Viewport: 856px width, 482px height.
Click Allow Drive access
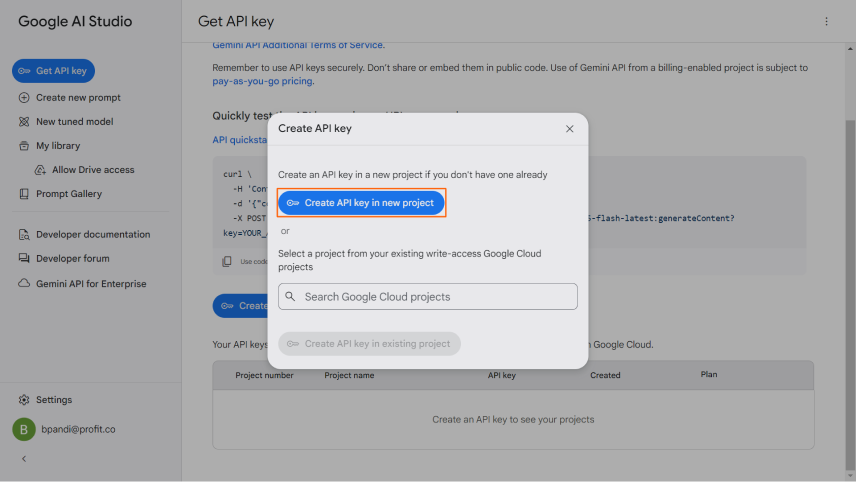click(x=93, y=170)
